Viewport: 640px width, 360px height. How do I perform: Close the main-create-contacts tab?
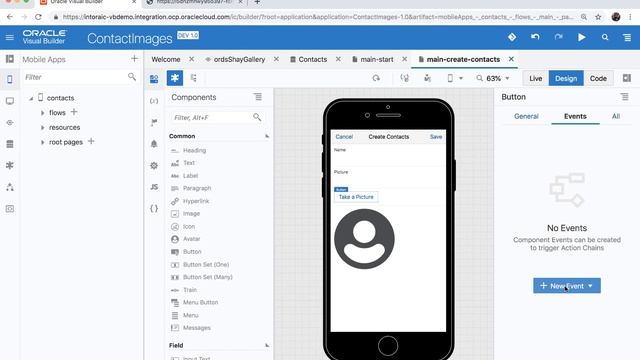(511, 59)
